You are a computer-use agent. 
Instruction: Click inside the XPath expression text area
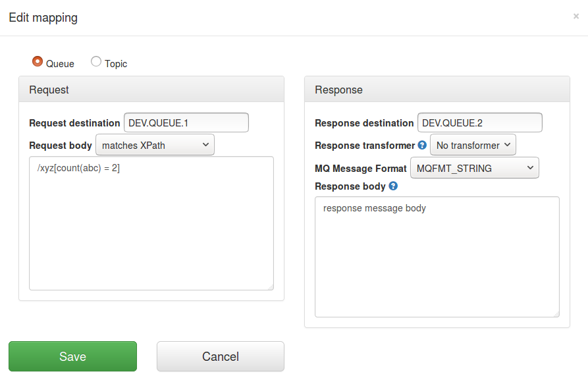click(x=151, y=222)
